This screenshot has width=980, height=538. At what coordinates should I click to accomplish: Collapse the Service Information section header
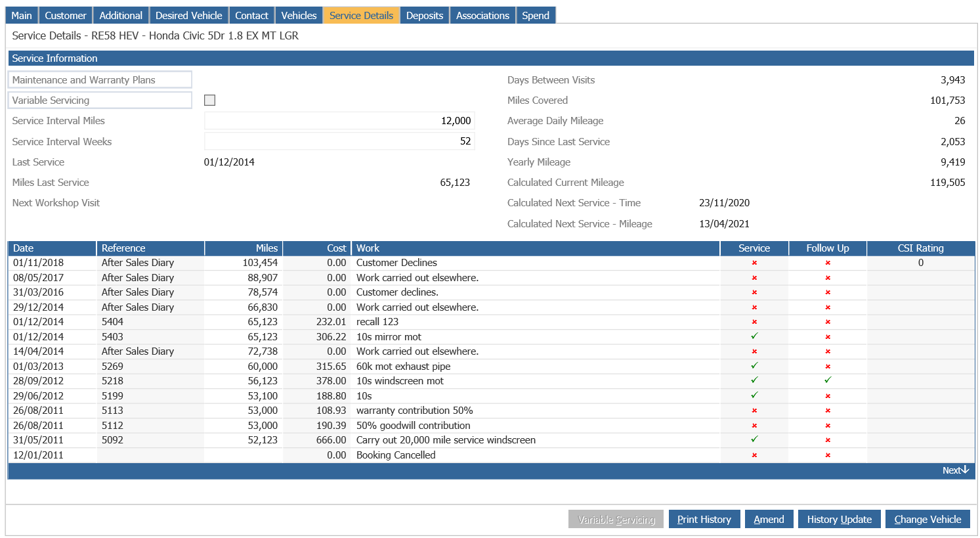[490, 58]
